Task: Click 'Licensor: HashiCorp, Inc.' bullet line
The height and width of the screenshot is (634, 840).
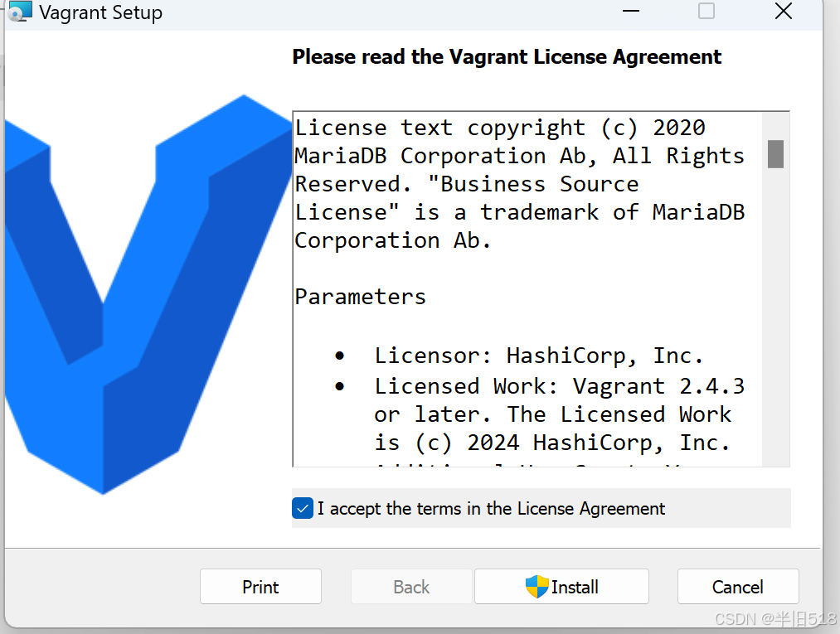Action: [x=538, y=356]
